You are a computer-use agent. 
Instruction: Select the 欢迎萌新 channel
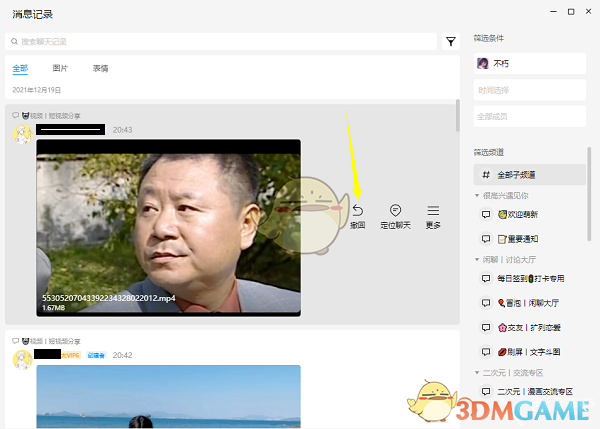tap(517, 214)
